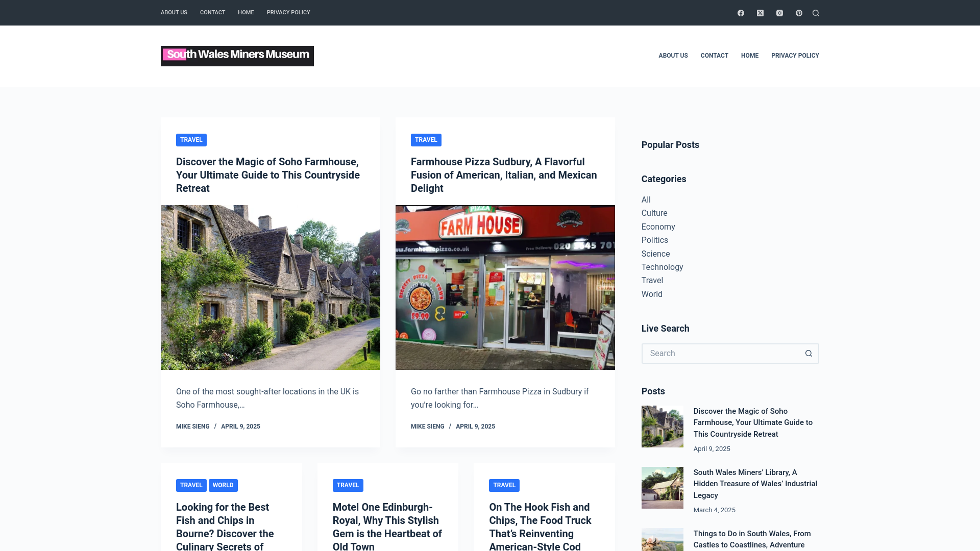The width and height of the screenshot is (980, 551).
Task: Click Farm House pizza shop featured image
Action: coord(505,288)
